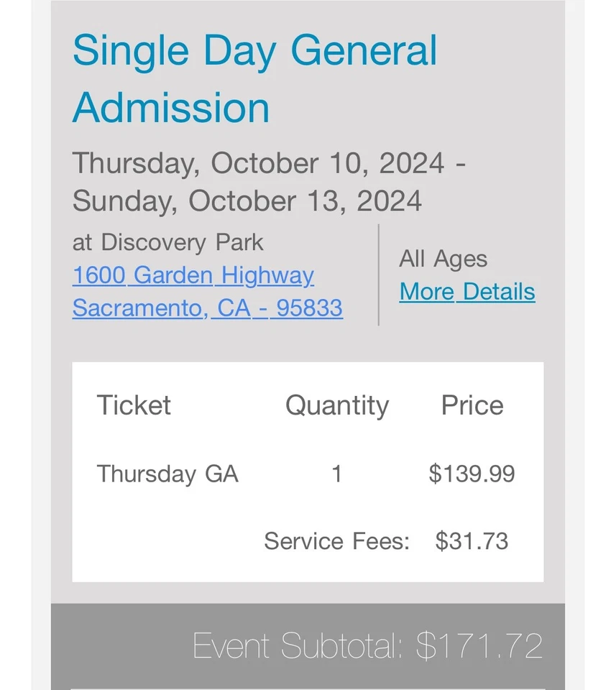Click the $139.99 ticket price
This screenshot has height=690, width=616.
(x=472, y=474)
